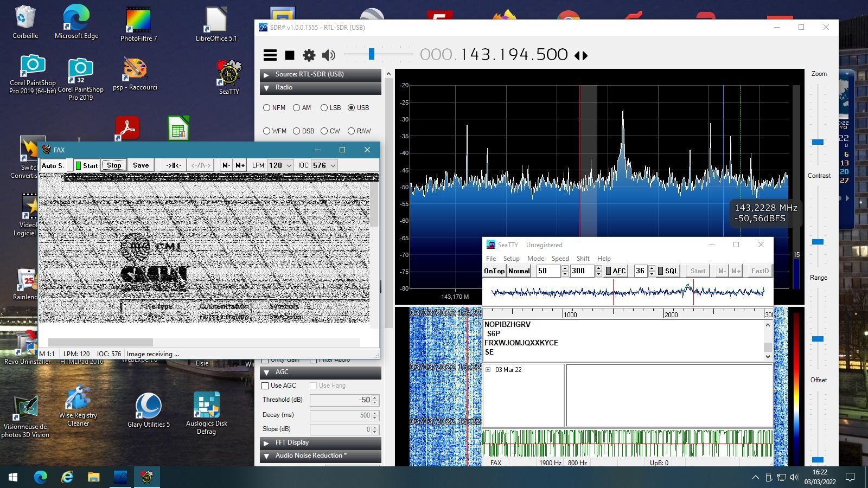The width and height of the screenshot is (868, 488).
Task: Open the Windows Start menu
Action: (x=13, y=477)
